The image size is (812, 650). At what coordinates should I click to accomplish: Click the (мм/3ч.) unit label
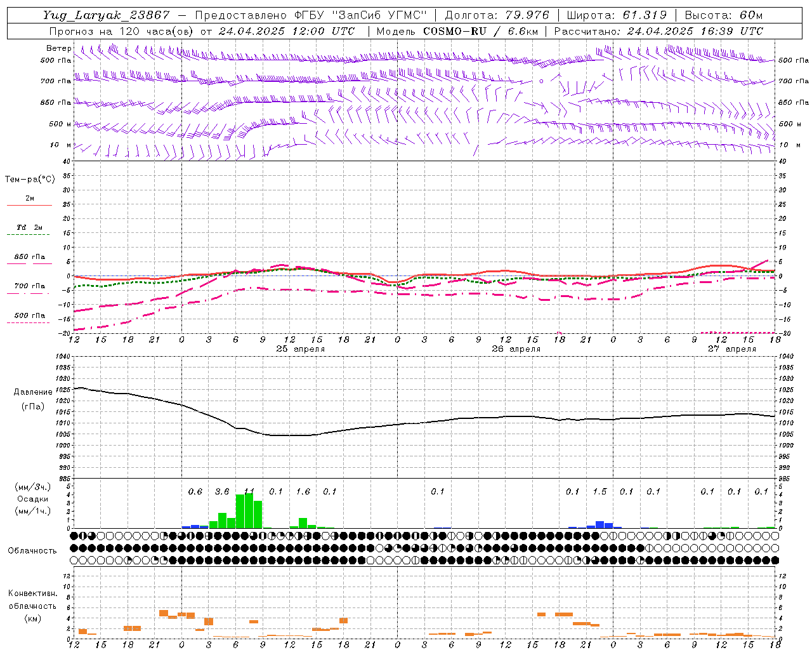[x=32, y=487]
